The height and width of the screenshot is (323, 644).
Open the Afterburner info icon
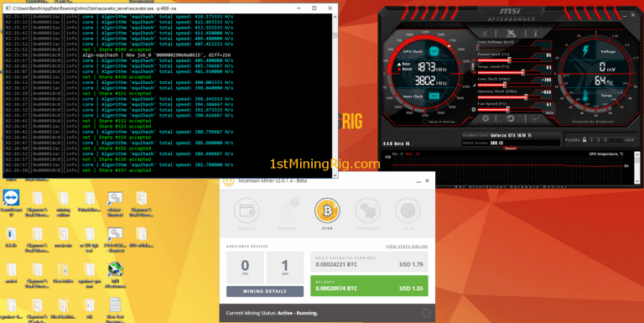[x=536, y=33]
